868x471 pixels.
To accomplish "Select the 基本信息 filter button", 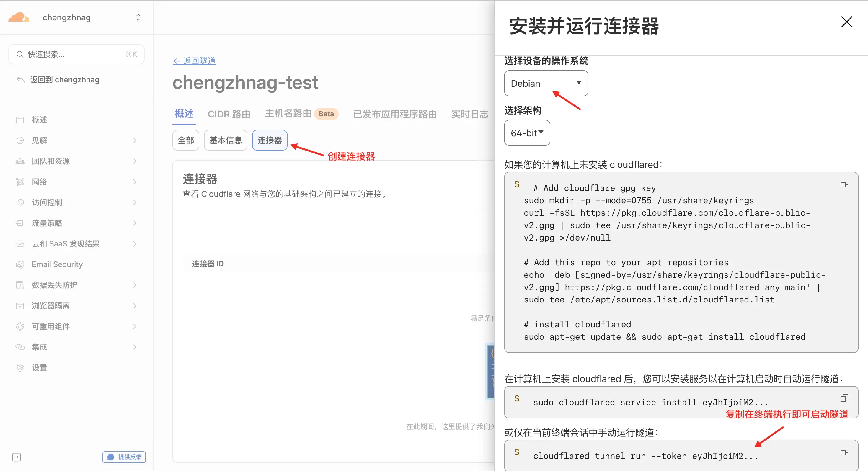I will click(x=226, y=140).
